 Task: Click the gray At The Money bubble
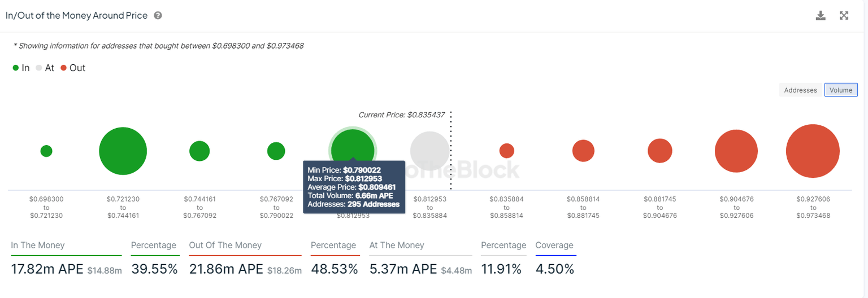429,151
